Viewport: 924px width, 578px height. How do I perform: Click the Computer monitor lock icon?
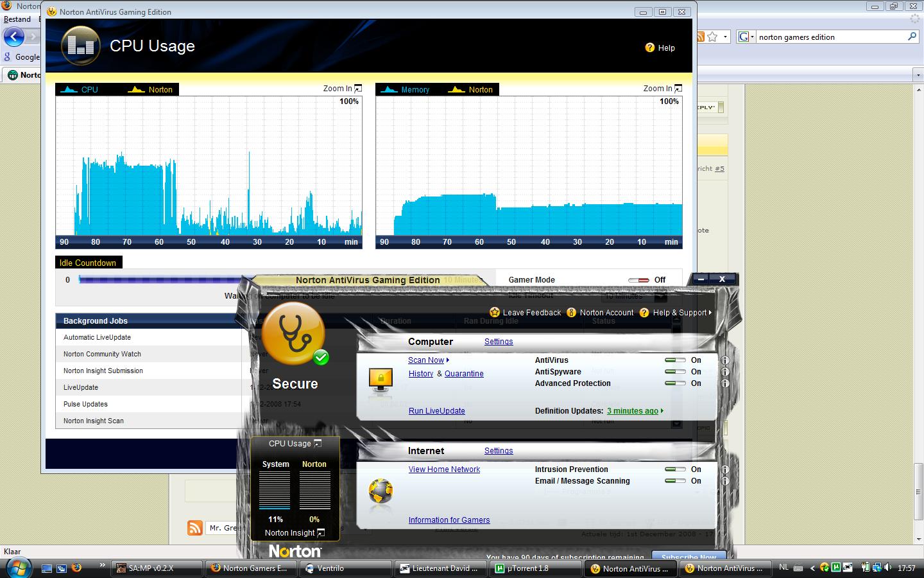[x=381, y=379]
